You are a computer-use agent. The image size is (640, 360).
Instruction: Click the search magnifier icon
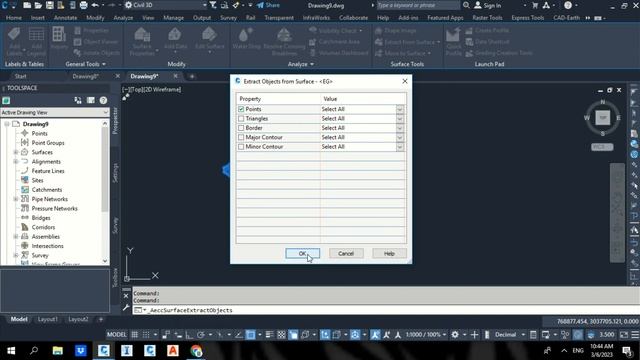tap(466, 5)
